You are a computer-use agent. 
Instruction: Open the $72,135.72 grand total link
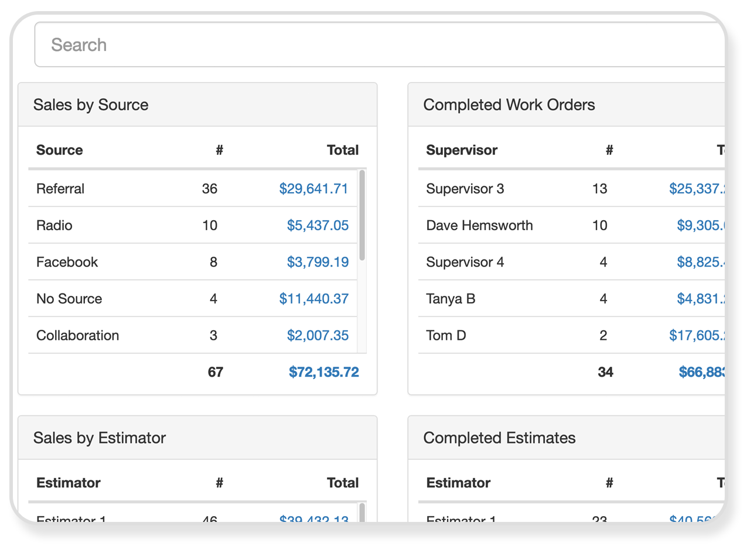click(x=323, y=372)
